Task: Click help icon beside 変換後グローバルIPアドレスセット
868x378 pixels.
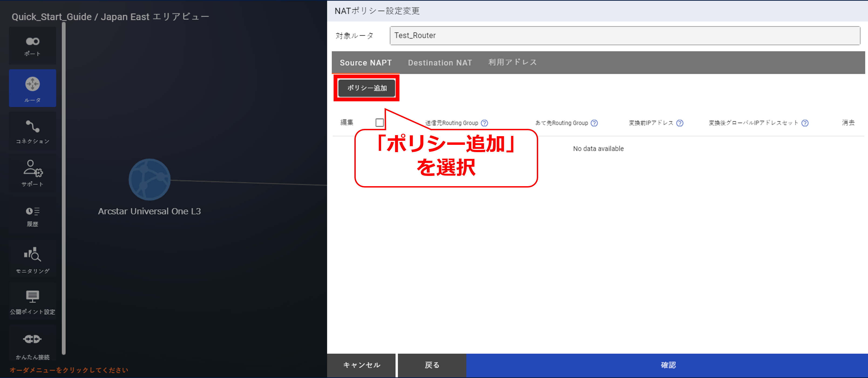Action: (805, 123)
